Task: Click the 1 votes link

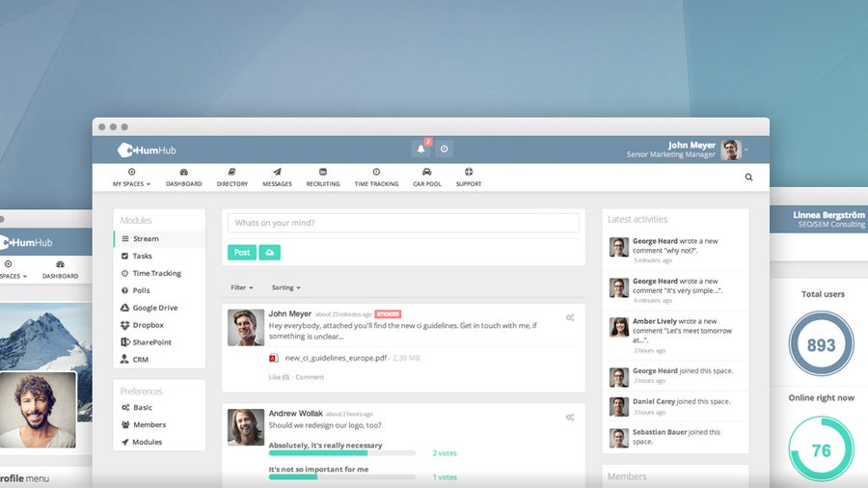Action: coord(445,477)
